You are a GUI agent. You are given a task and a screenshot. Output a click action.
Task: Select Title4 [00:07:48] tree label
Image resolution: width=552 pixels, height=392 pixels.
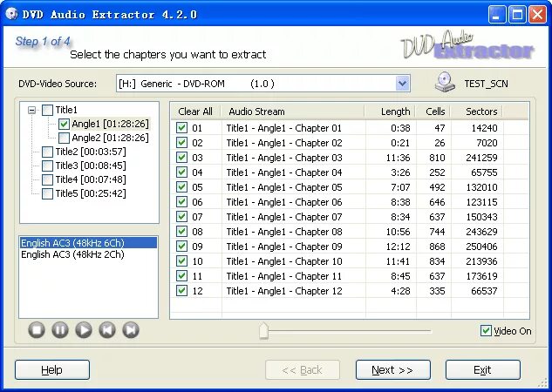tap(91, 179)
